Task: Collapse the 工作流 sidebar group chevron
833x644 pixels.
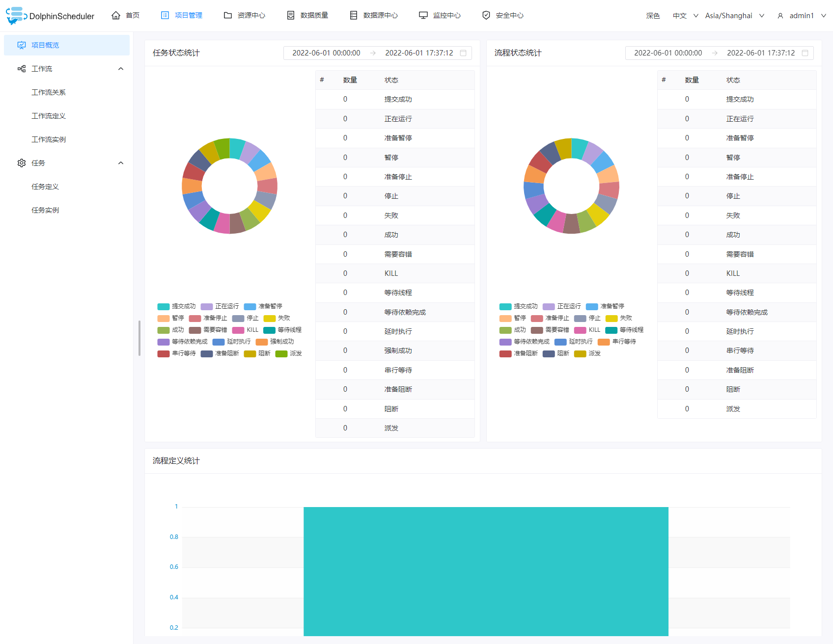Action: 121,69
